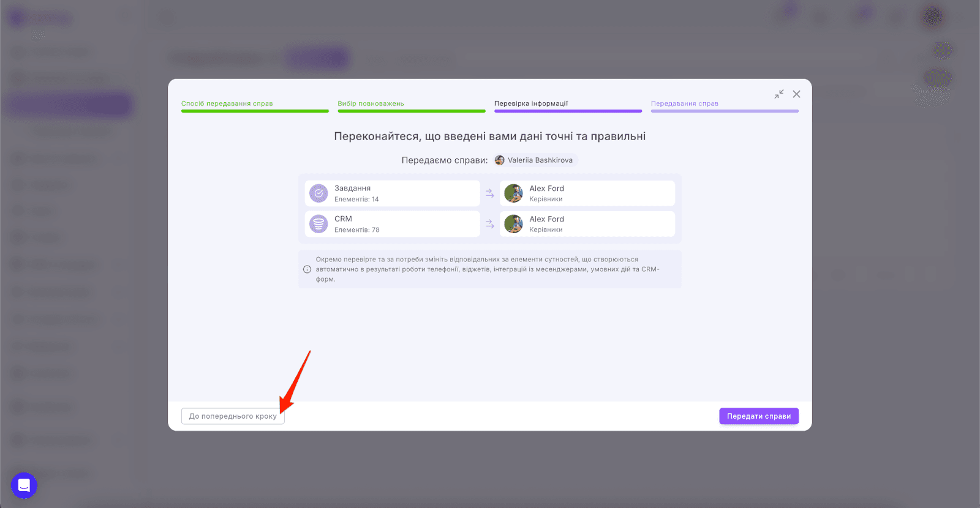Viewport: 980px width, 508px height.
Task: Collapse the dialog with the shrink arrows icon
Action: (779, 94)
